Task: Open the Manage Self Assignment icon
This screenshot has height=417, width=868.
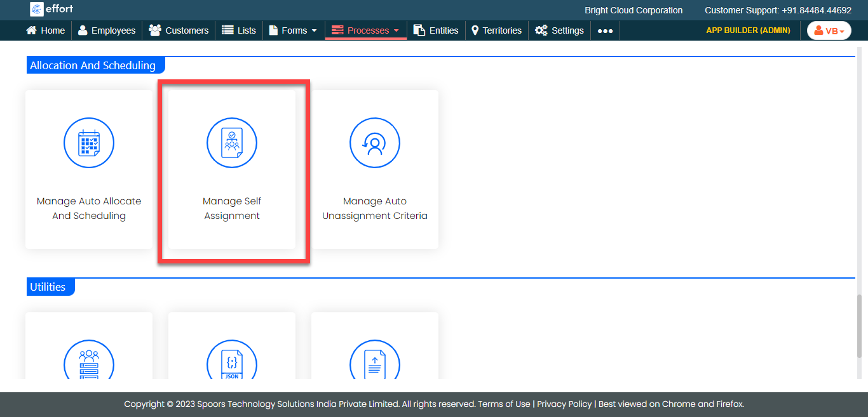Action: pos(232,143)
